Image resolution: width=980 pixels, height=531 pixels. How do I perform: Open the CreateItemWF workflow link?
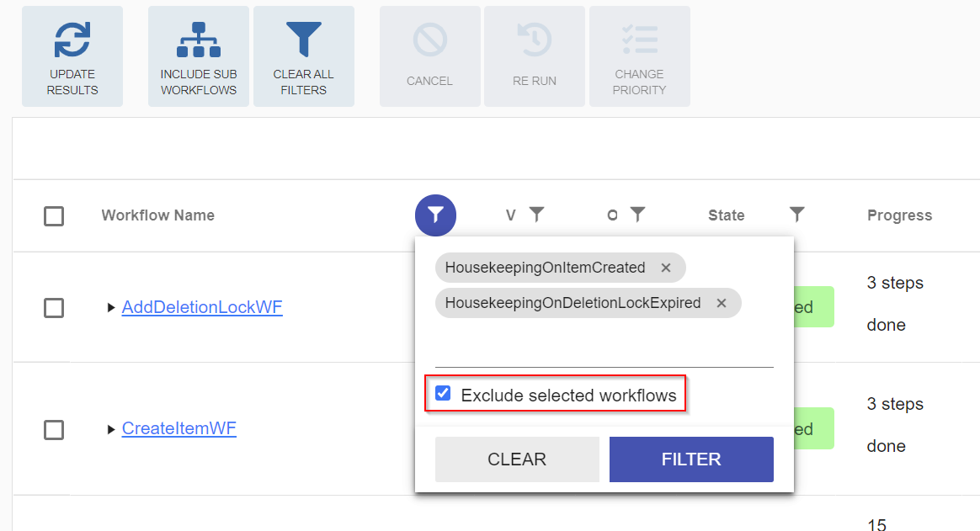click(178, 428)
